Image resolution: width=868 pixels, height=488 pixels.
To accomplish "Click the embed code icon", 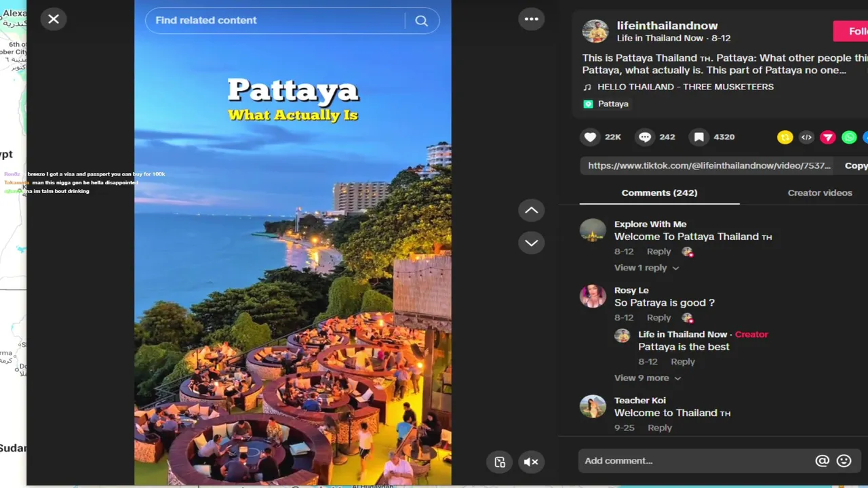I will (x=806, y=137).
